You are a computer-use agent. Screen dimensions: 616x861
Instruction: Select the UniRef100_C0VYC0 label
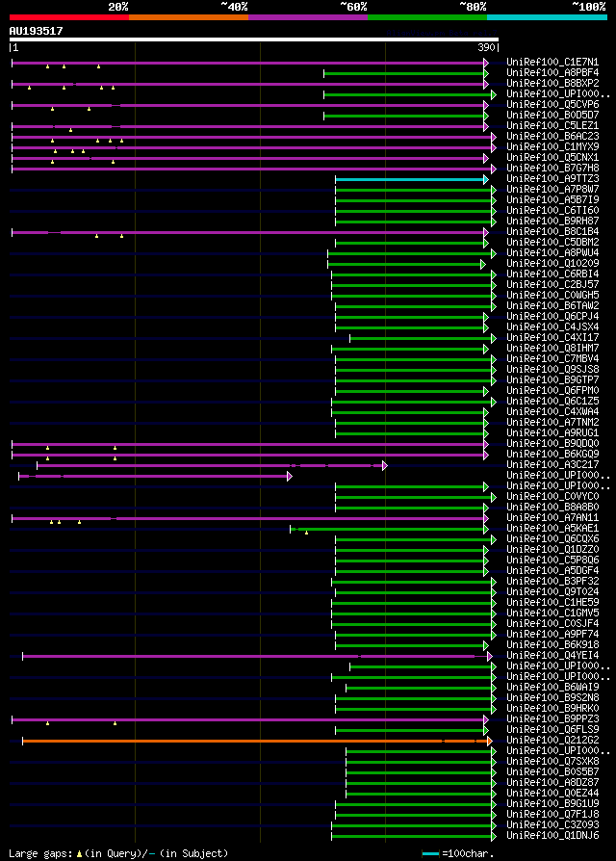[552, 496]
